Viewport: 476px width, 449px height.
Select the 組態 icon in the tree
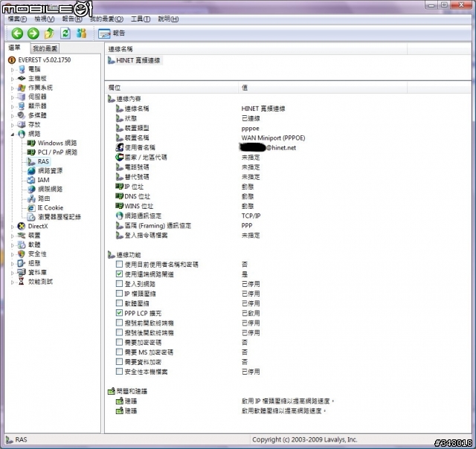pos(22,263)
